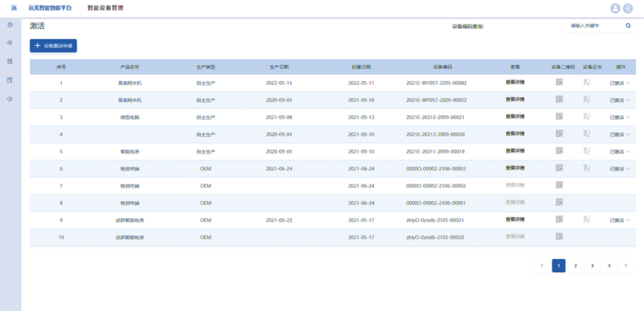Open the 已激活 dropdown in row 9

[620, 220]
